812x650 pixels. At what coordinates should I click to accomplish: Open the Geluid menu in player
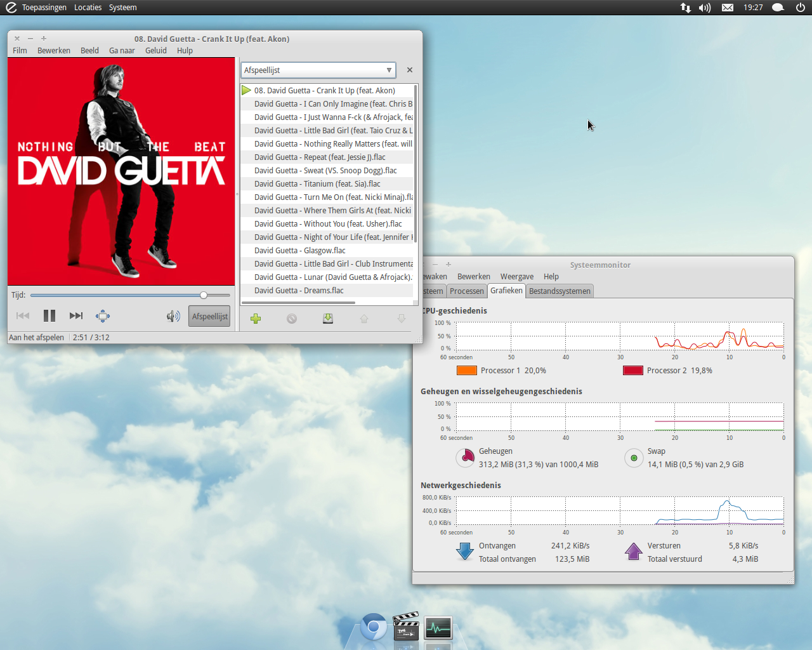click(155, 51)
